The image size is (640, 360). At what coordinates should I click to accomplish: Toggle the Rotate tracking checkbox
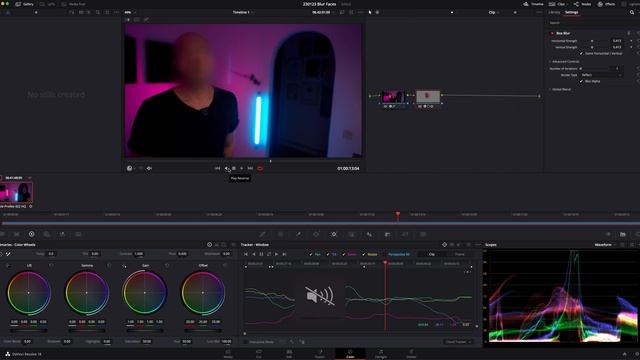click(x=364, y=254)
